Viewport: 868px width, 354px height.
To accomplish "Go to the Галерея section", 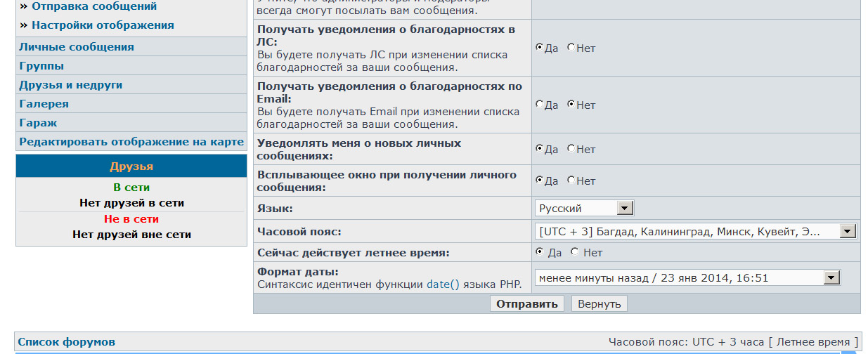I will point(44,104).
